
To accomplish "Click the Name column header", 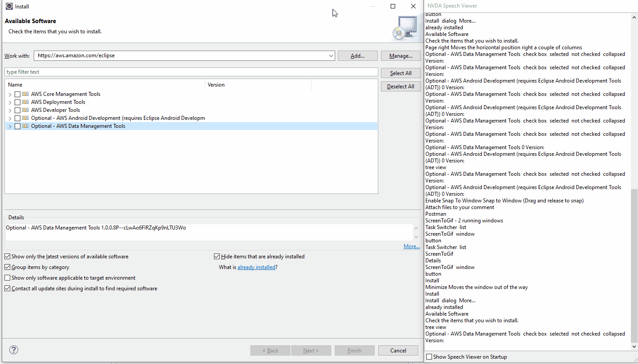I will click(105, 85).
